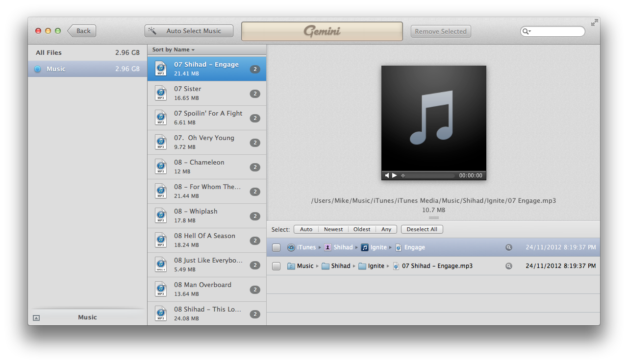Viewport: 628px width, 364px height.
Task: Open the Sort by Name dropdown
Action: point(173,49)
